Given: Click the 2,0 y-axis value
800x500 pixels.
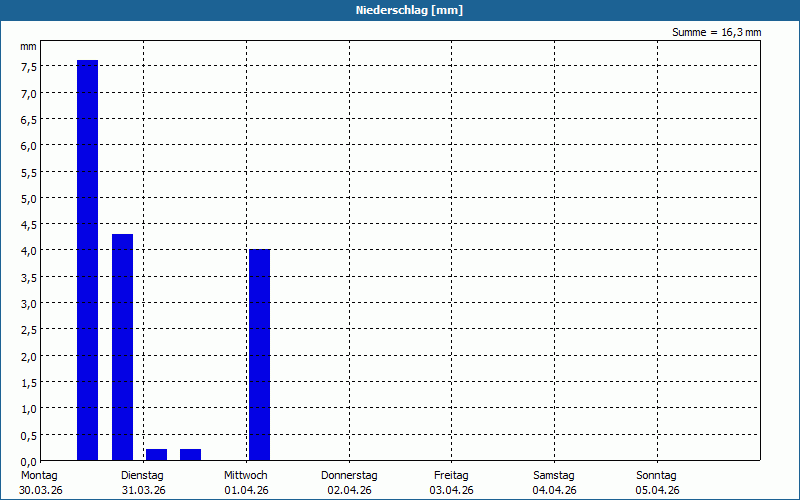Looking at the screenshot, I should click(29, 357).
